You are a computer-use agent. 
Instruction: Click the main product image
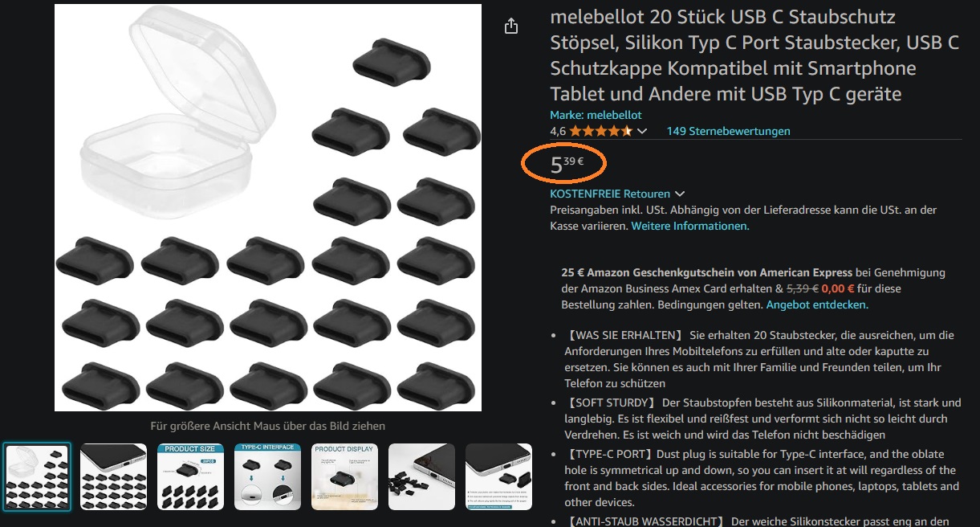click(268, 207)
